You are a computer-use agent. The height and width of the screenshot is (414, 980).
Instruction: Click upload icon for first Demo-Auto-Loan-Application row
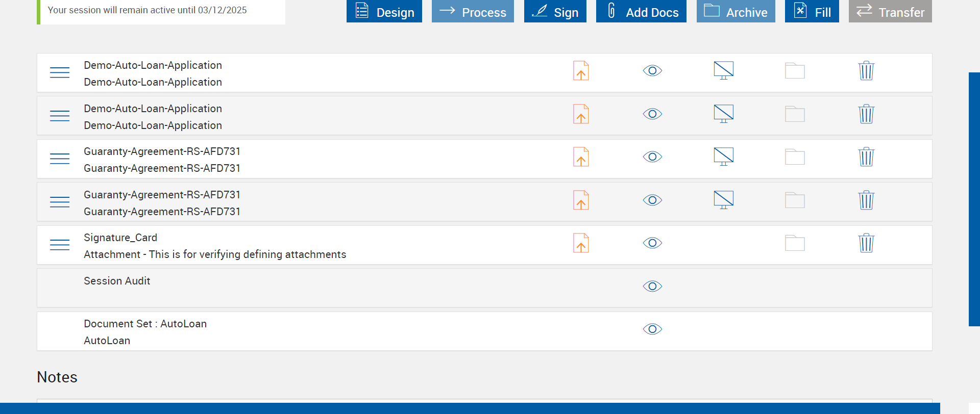(x=581, y=71)
